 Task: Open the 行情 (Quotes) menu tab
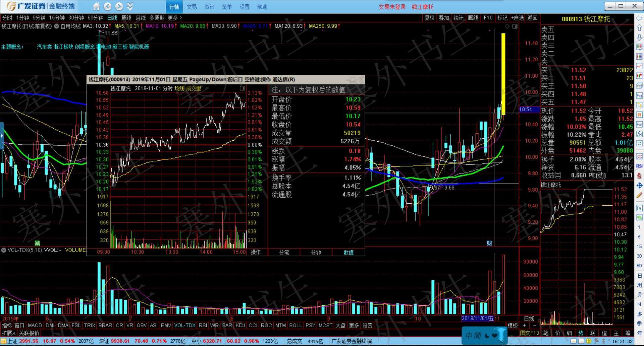pyautogui.click(x=174, y=7)
